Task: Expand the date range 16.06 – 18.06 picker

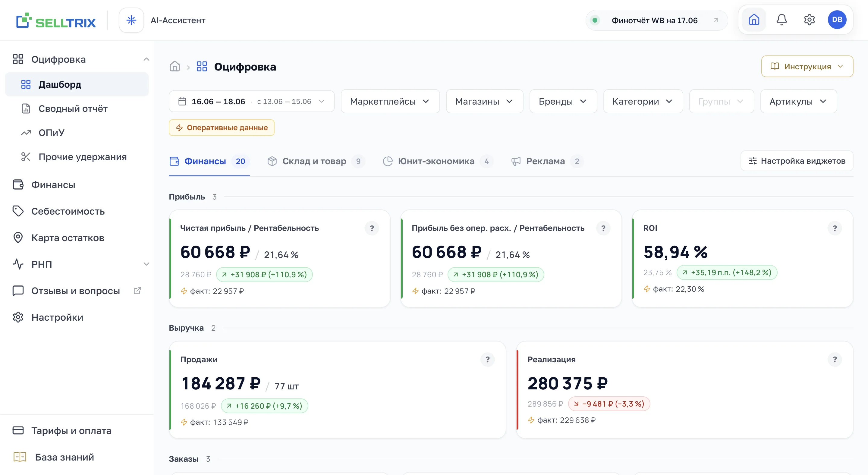Action: point(251,101)
